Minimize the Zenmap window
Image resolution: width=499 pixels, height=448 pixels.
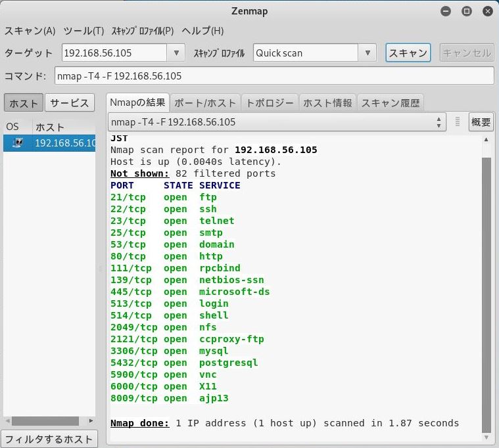point(446,11)
